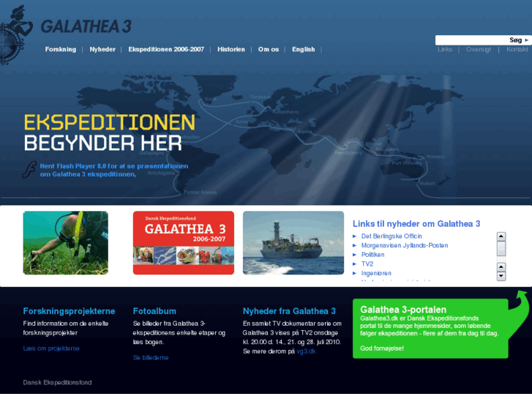The image size is (532, 399).
Task: Open the Politiken news link
Action: (x=372, y=255)
